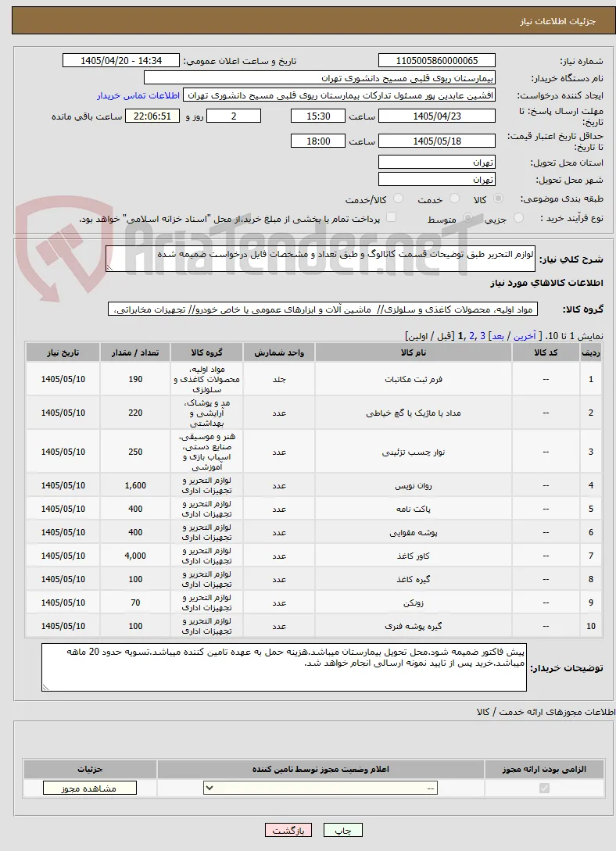The height and width of the screenshot is (851, 616).
Task: Click the requester name field افشین عابدین پور
Action: coord(339,95)
